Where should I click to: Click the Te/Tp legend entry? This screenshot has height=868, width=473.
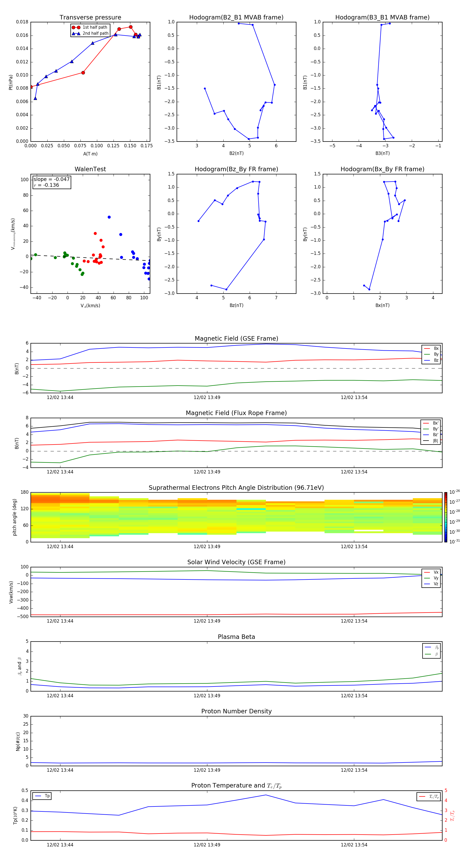click(429, 796)
